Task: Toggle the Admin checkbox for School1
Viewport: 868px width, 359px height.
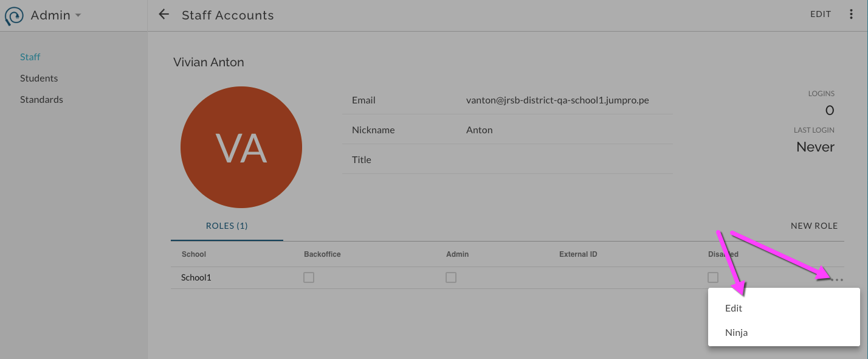Action: [x=451, y=277]
